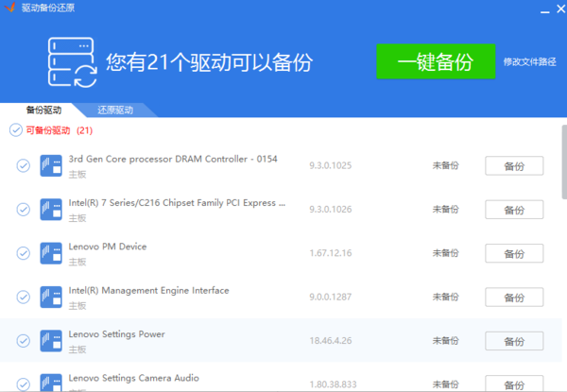Click 主板 label under Intel Management Engine Interface
567x392 pixels.
click(77, 306)
